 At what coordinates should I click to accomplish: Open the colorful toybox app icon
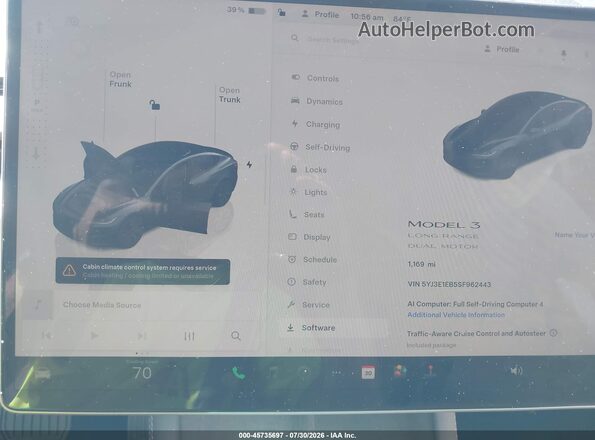click(x=400, y=371)
